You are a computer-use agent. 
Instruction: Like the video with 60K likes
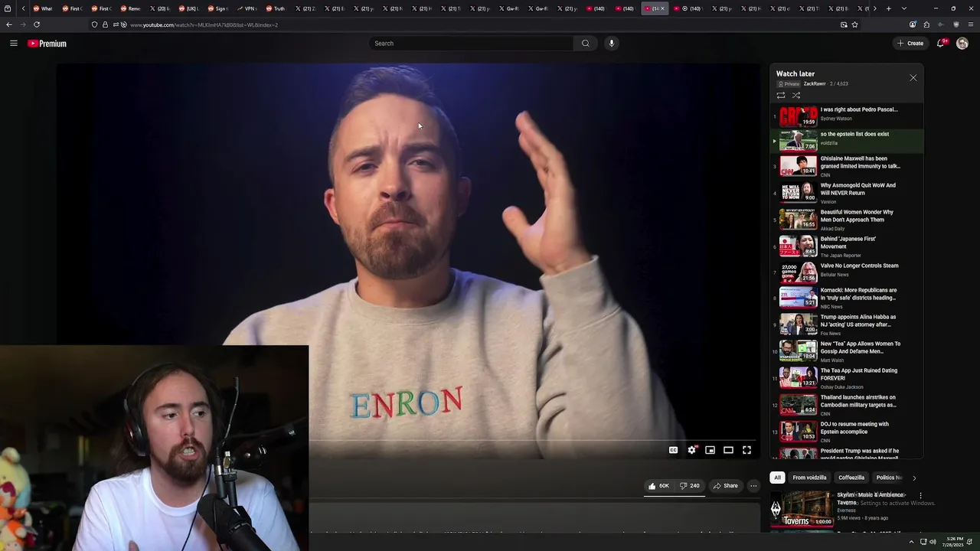pos(658,485)
